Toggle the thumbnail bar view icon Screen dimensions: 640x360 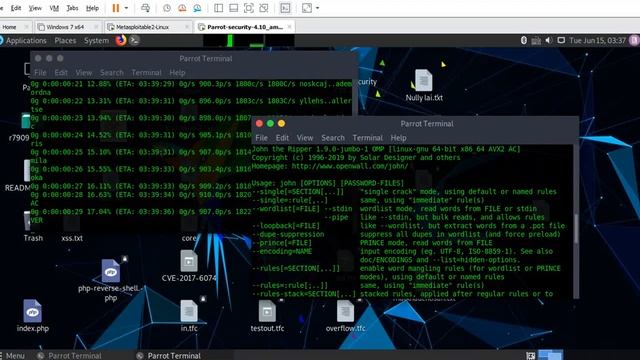coord(233,8)
